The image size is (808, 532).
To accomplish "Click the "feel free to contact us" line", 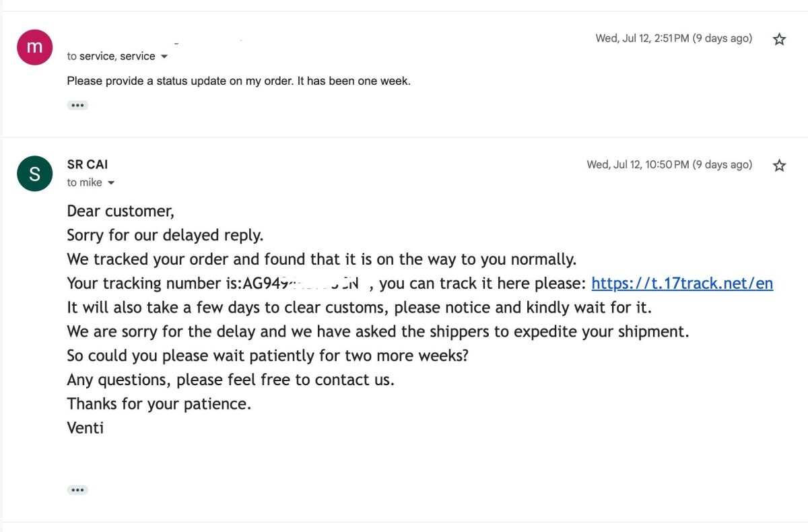I will [x=230, y=380].
